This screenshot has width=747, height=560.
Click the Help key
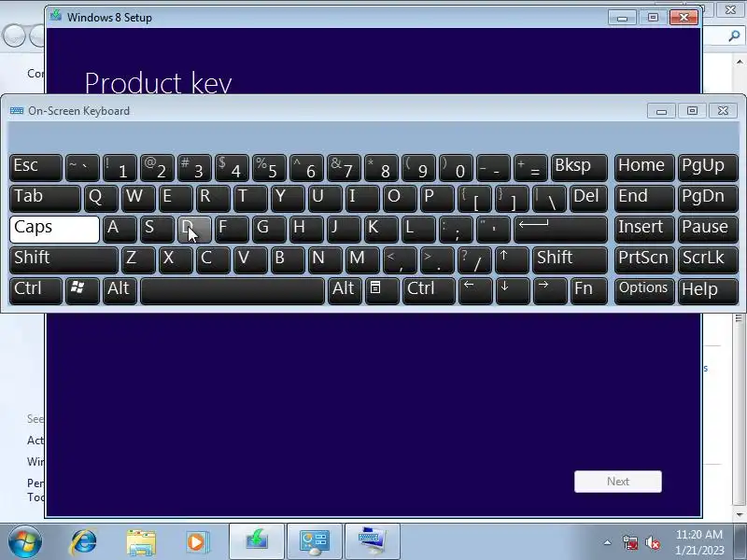coord(708,290)
